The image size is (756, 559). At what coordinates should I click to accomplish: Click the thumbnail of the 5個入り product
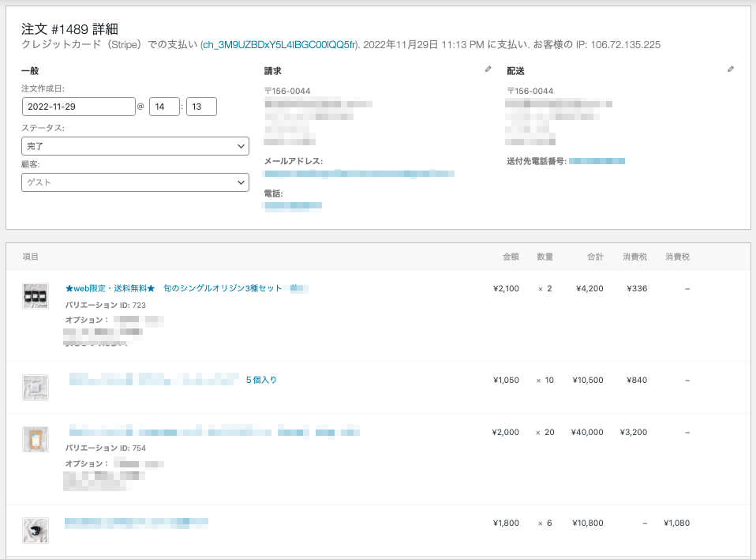click(x=36, y=387)
